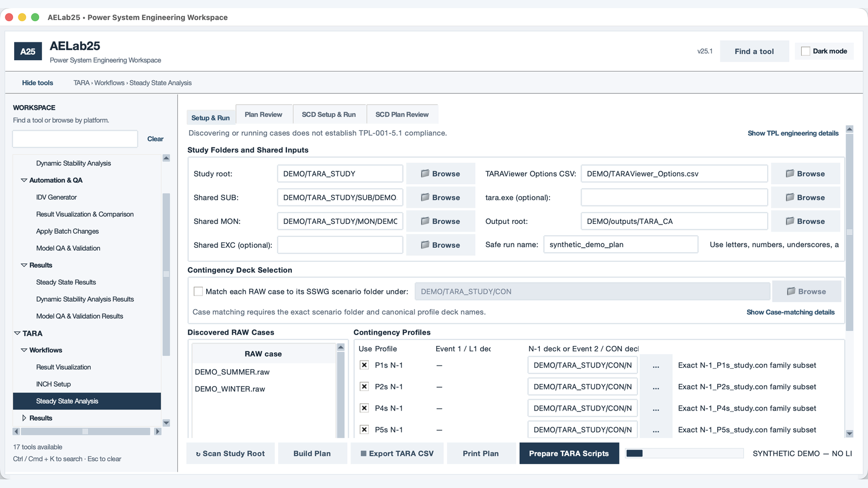The height and width of the screenshot is (488, 868).
Task: Click up arrow of main panel scrollbar
Action: point(850,129)
